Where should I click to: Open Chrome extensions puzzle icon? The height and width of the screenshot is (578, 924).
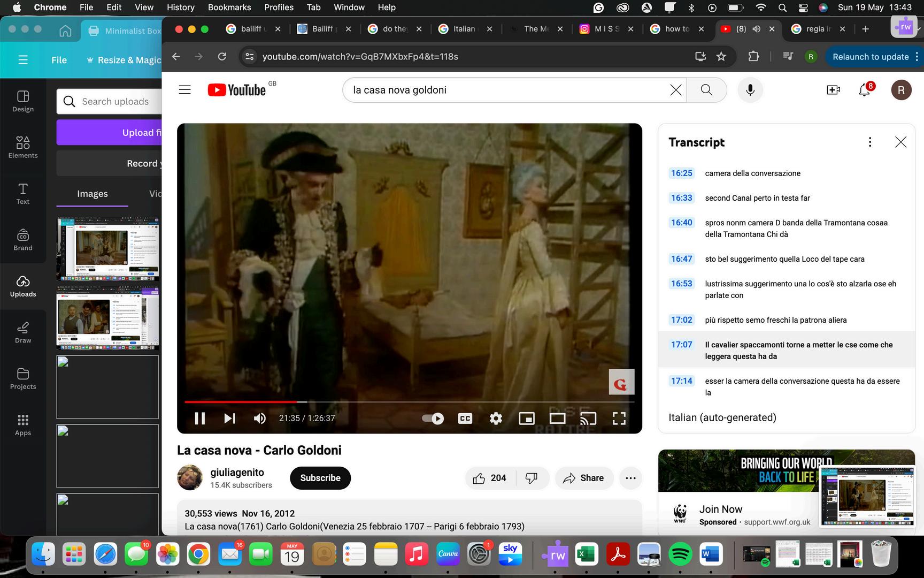coord(753,56)
